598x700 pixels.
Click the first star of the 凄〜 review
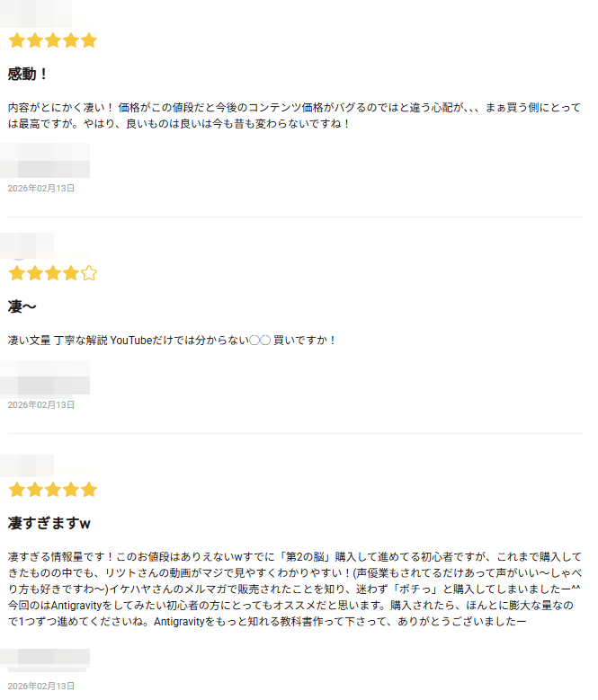point(17,273)
